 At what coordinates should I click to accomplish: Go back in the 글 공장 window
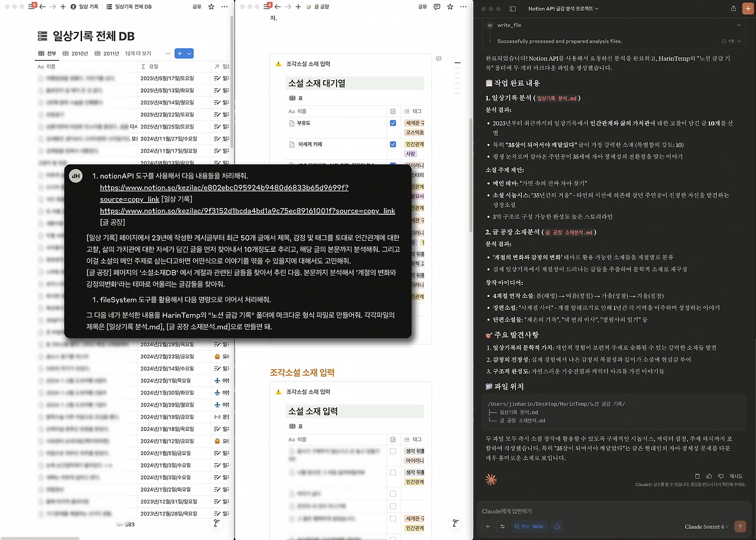tap(278, 7)
